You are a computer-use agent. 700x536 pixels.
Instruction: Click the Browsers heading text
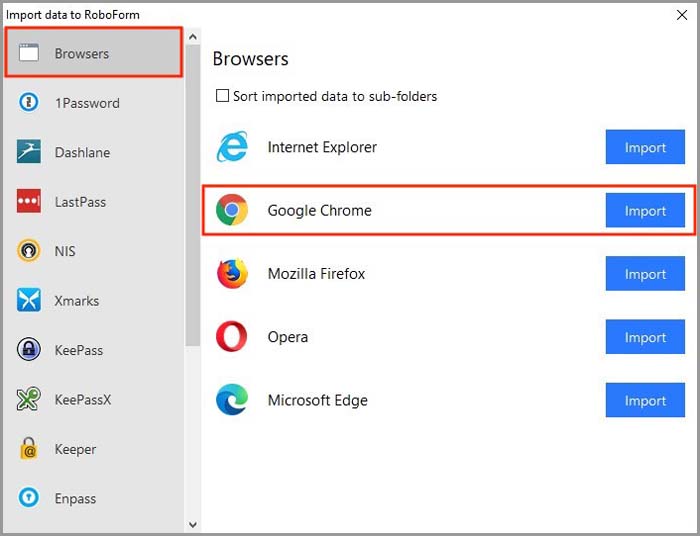click(250, 59)
